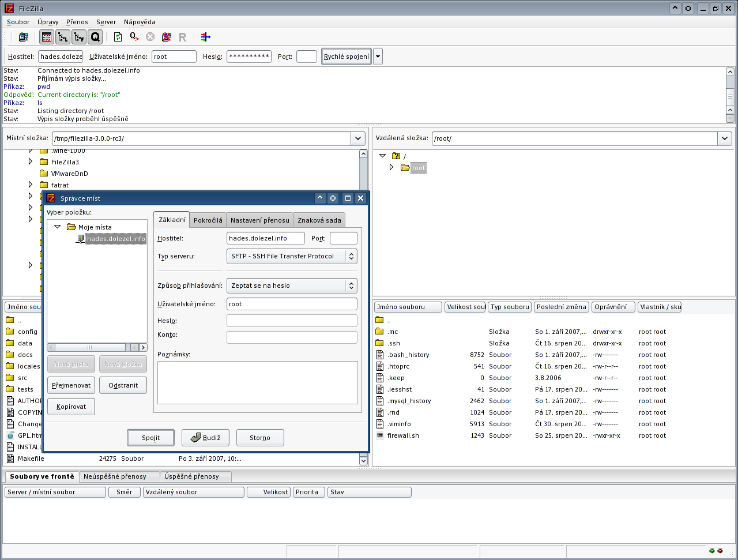Open the Způsob přihlašování dropdown

(292, 285)
